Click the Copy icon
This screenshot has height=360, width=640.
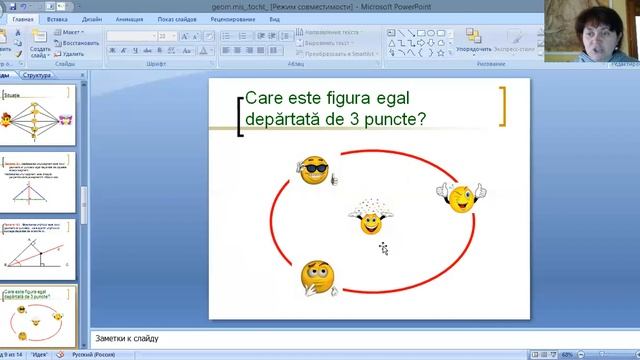(18, 43)
